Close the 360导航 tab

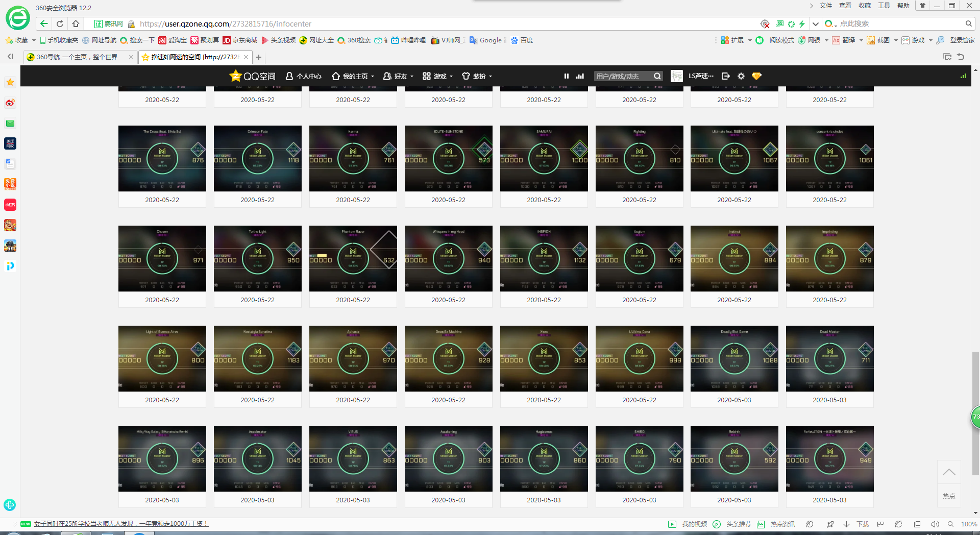[x=131, y=57]
